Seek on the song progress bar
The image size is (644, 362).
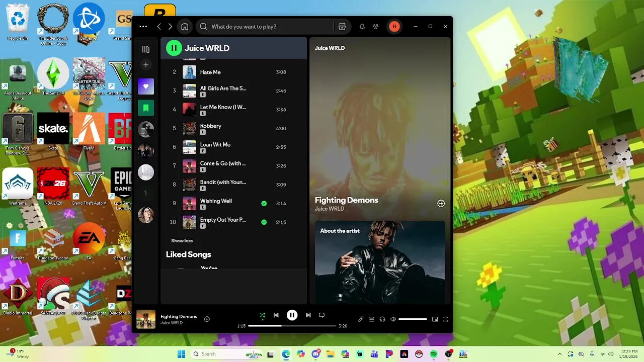pos(292,326)
